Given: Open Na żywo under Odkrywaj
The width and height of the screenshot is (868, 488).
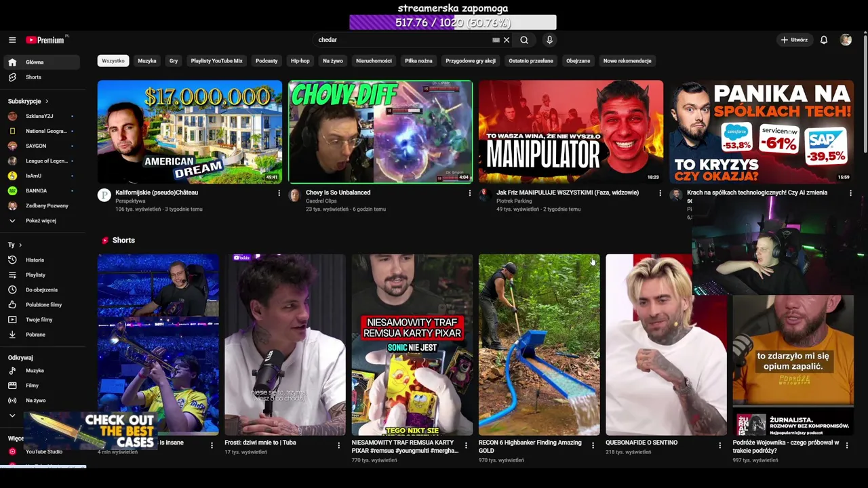Looking at the screenshot, I should coord(41,401).
